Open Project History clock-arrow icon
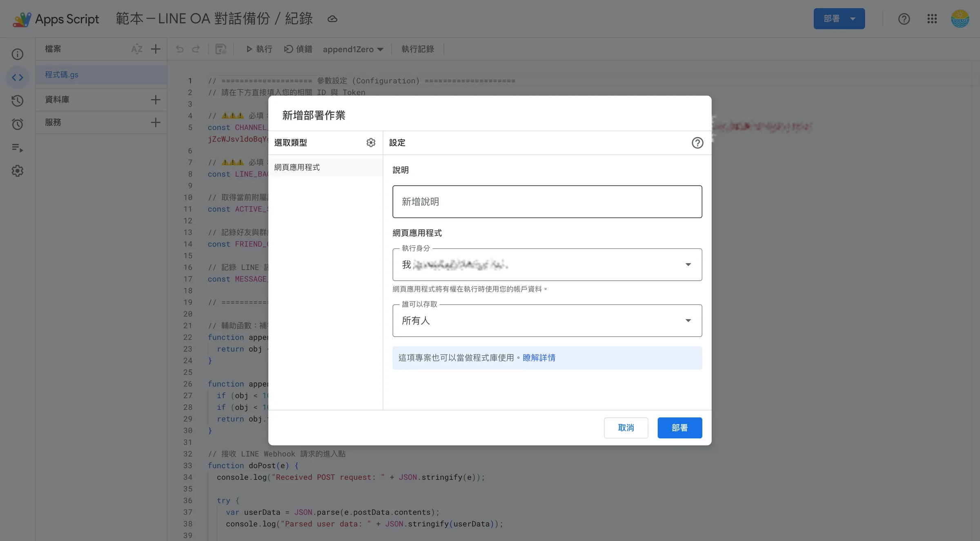This screenshot has width=980, height=541. [17, 101]
